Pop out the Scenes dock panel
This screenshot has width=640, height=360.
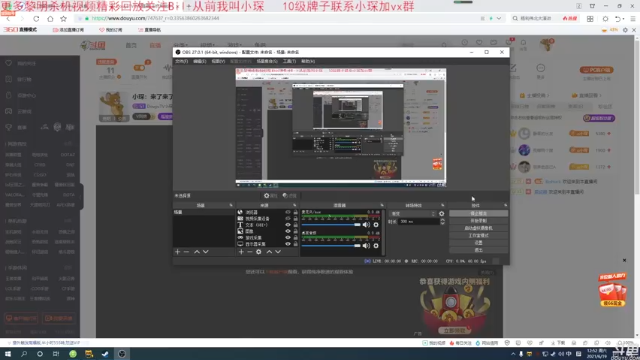coord(231,205)
